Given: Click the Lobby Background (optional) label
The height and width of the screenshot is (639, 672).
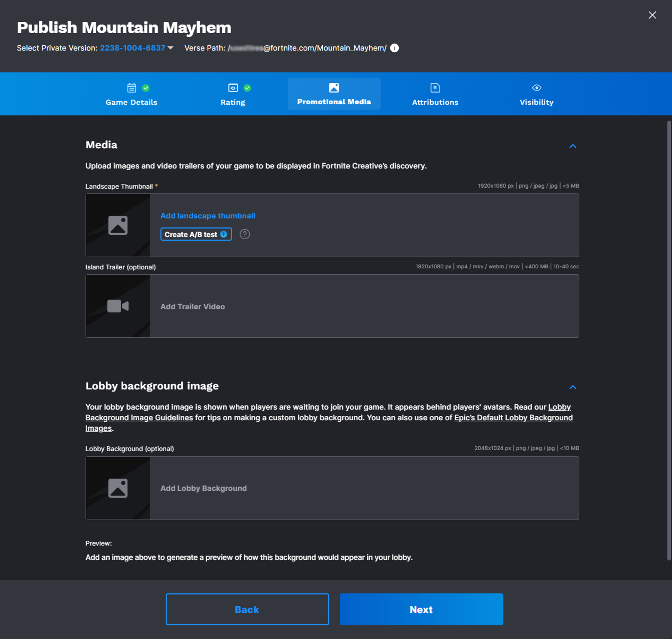Looking at the screenshot, I should click(130, 449).
